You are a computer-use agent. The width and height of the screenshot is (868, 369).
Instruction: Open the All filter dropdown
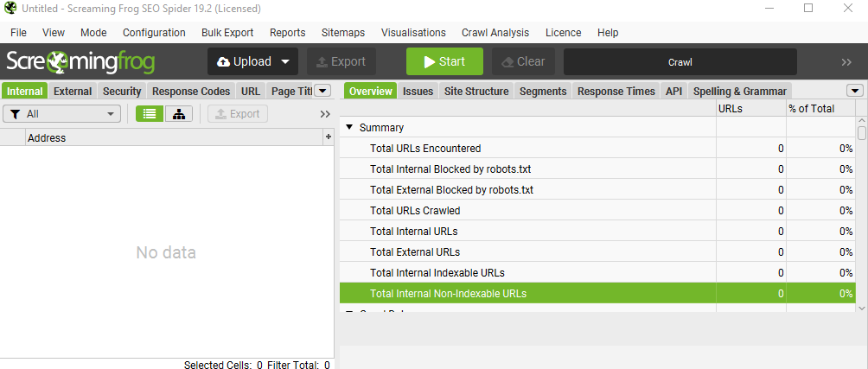pyautogui.click(x=62, y=114)
